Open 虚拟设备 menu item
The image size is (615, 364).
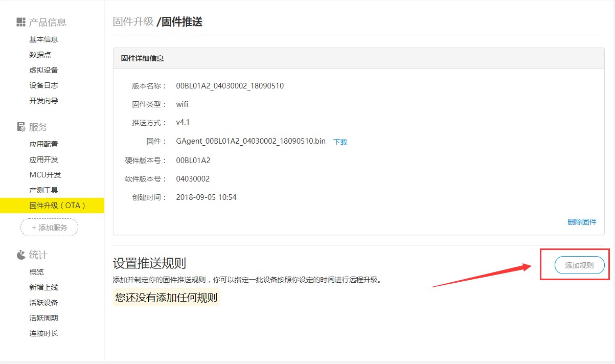[43, 70]
